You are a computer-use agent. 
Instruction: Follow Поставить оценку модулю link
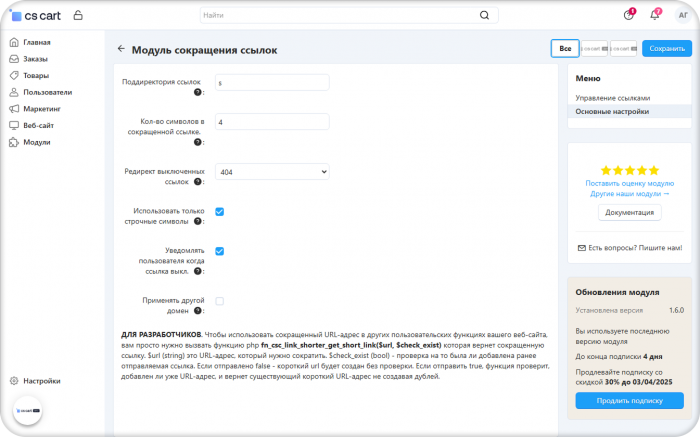coord(629,183)
